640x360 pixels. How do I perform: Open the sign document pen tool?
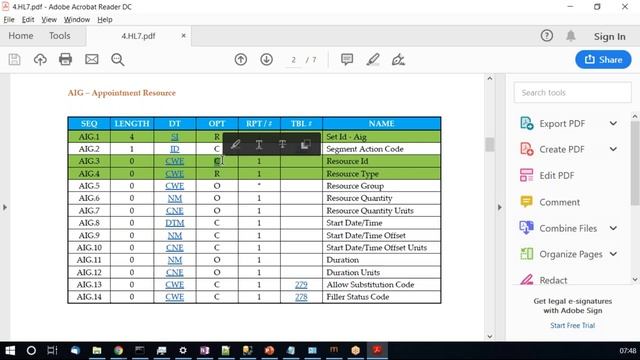[398, 60]
